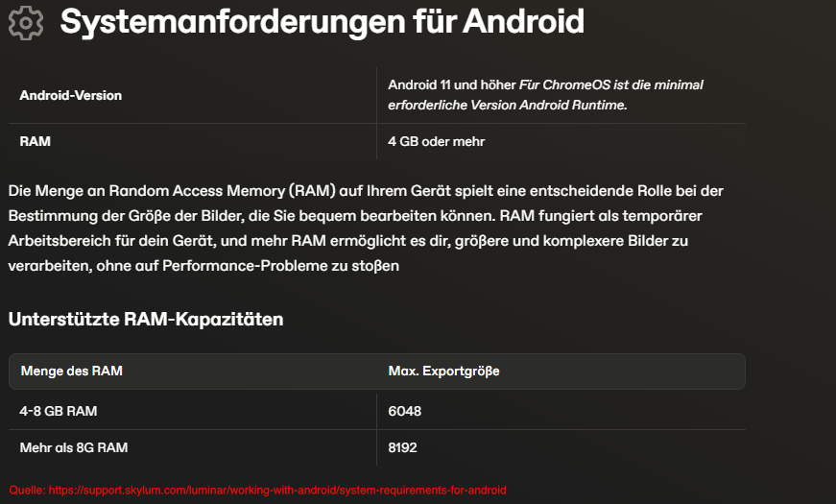This screenshot has height=504, width=836.
Task: Click the Menge des RAM column header
Action: coord(71,371)
